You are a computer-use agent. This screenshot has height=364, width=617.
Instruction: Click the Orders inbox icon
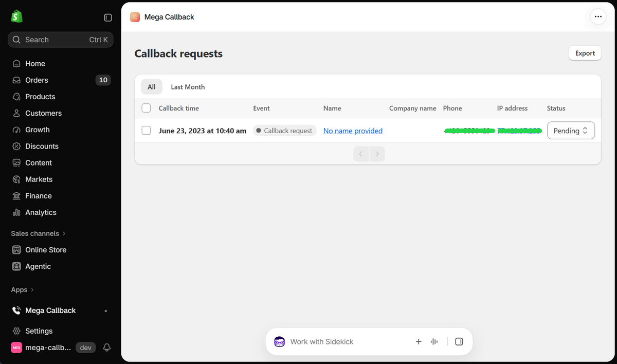pyautogui.click(x=16, y=80)
